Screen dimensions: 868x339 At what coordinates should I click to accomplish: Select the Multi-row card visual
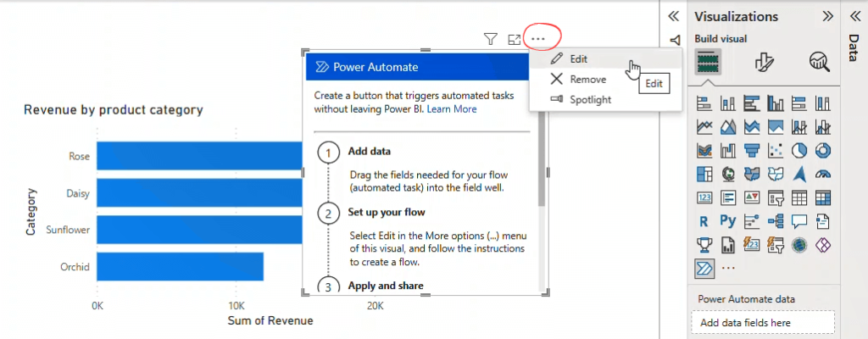pos(728,197)
